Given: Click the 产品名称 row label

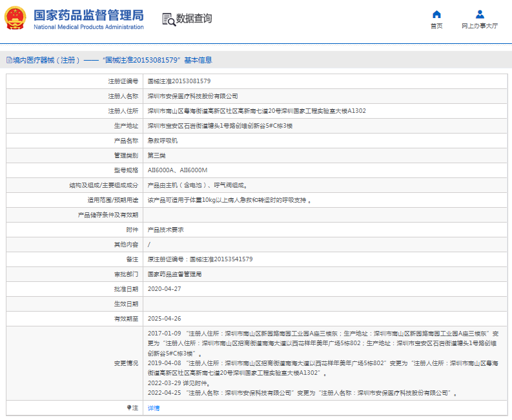Looking at the screenshot, I should coord(127,141).
